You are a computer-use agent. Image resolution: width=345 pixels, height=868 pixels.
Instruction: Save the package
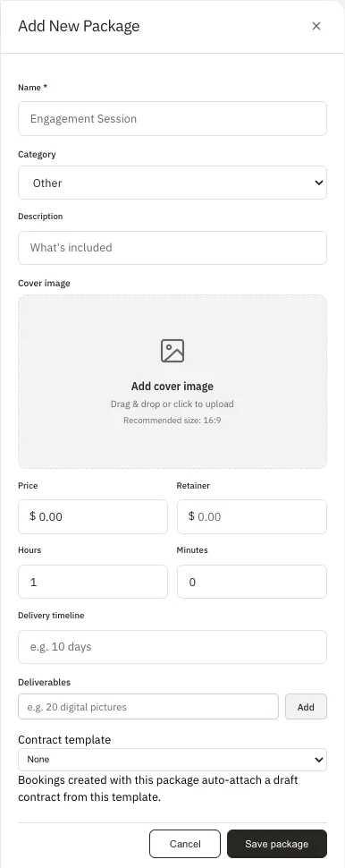pyautogui.click(x=276, y=844)
